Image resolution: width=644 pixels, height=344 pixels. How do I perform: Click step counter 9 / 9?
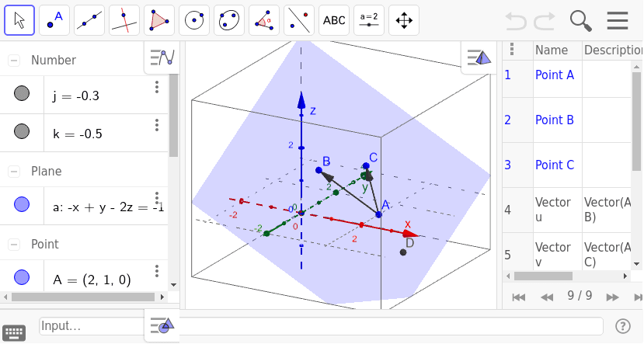tap(580, 296)
